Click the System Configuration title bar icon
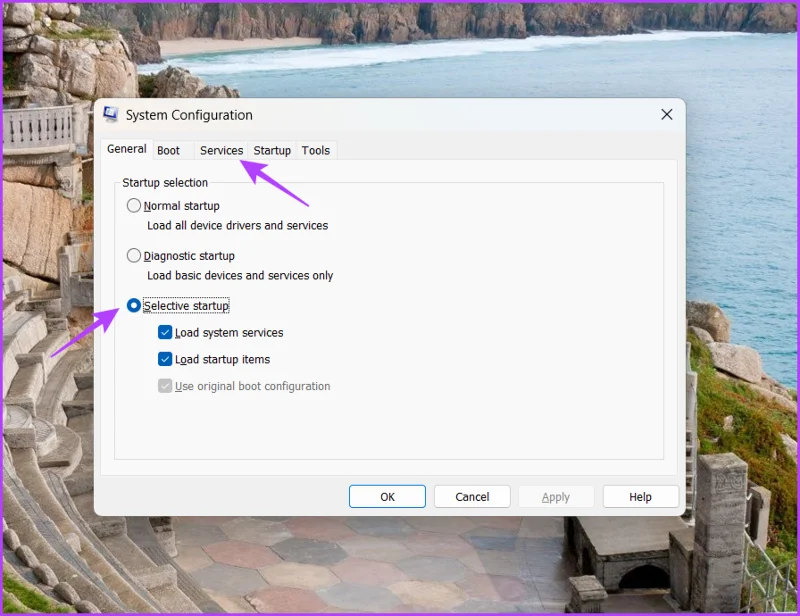This screenshot has height=616, width=800. (x=110, y=114)
